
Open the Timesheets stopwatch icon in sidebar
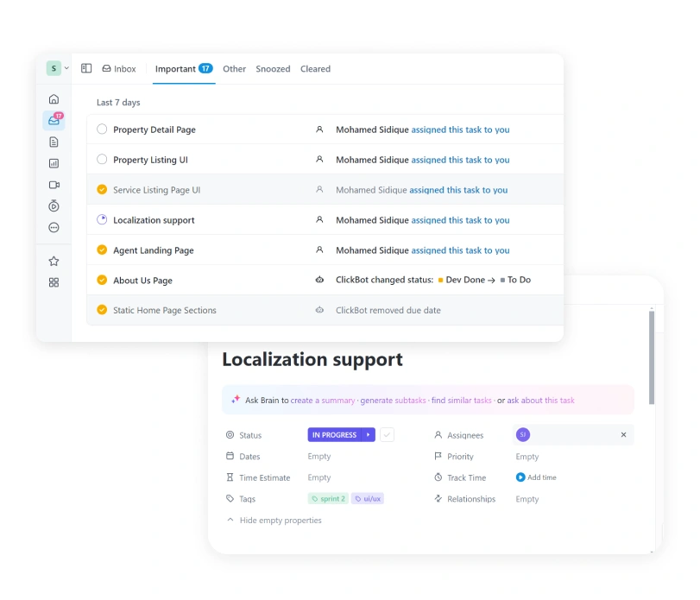[x=54, y=205]
